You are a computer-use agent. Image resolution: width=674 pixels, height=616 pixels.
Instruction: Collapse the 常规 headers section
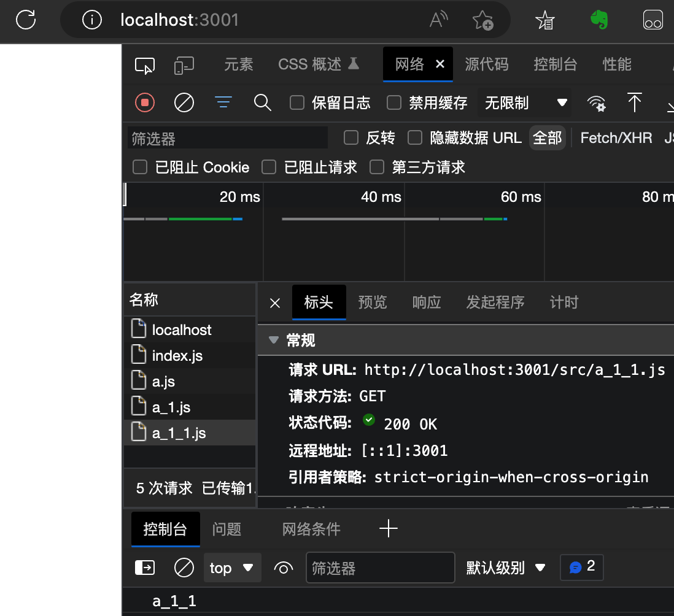pos(273,341)
